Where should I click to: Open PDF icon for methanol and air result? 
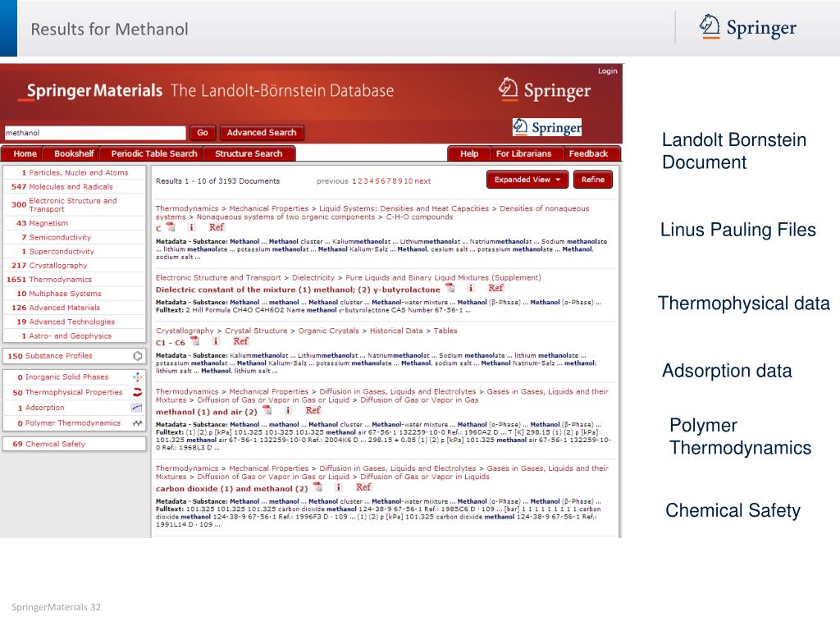tap(267, 410)
